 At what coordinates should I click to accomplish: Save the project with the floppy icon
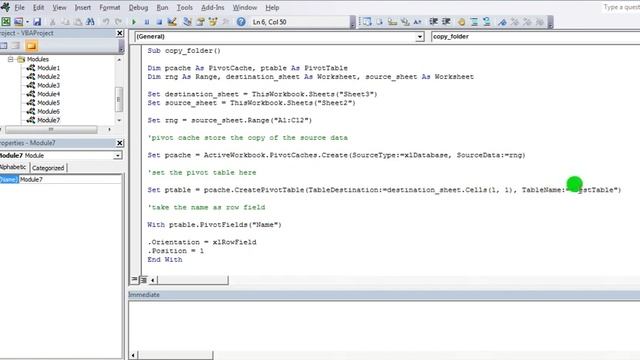tap(37, 22)
